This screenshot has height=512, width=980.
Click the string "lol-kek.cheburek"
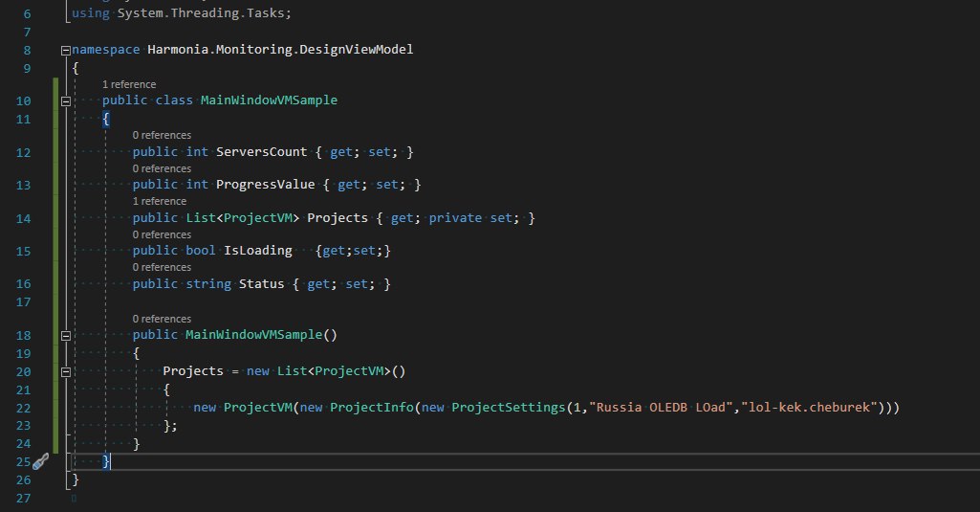tap(809, 408)
